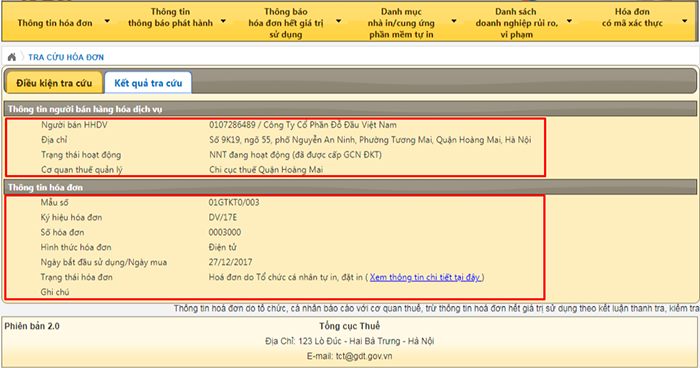The height and width of the screenshot is (368, 700).
Task: Click invoice form value 'Điện tử'
Action: tap(222, 247)
